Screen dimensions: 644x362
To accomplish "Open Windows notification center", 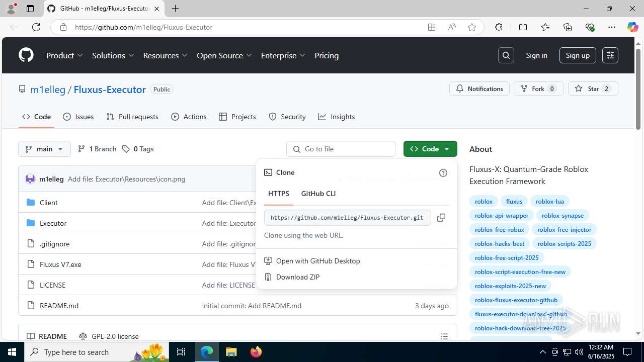I will [627, 352].
